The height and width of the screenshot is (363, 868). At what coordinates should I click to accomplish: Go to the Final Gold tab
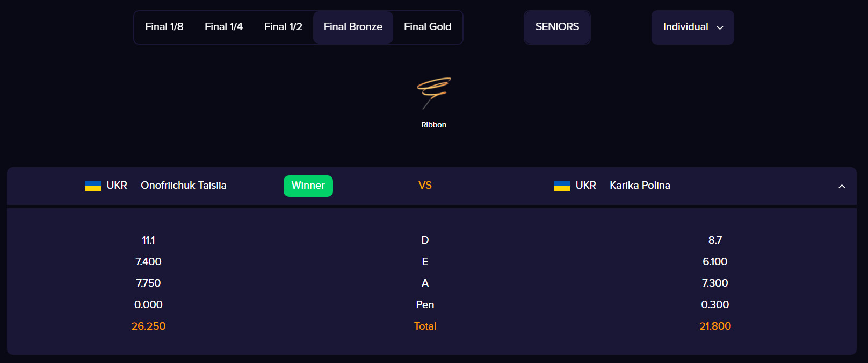pyautogui.click(x=428, y=27)
